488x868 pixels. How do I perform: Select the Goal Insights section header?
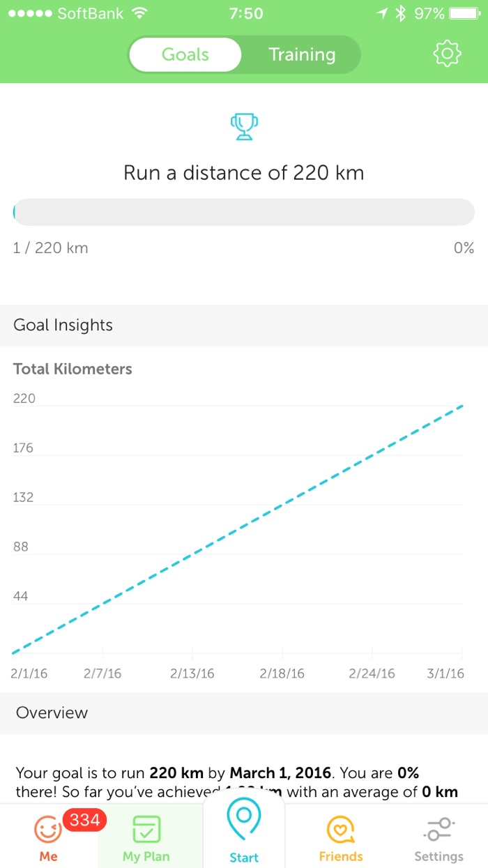(x=63, y=325)
